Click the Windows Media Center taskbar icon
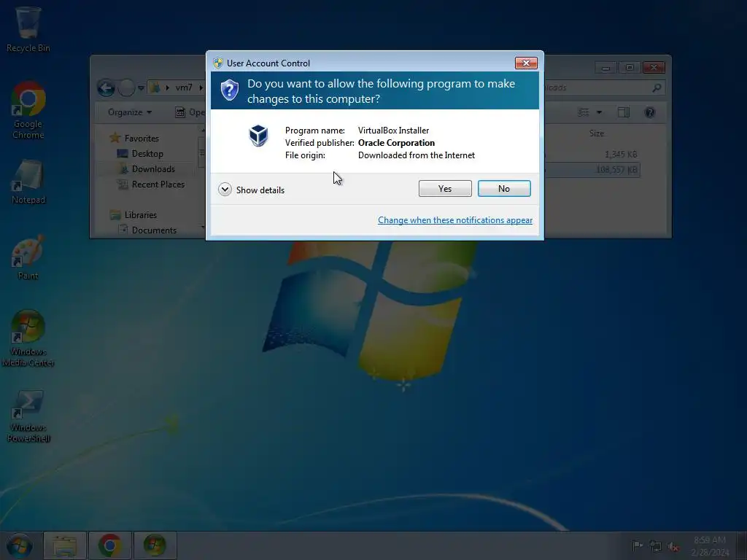747x560 pixels. tap(155, 545)
